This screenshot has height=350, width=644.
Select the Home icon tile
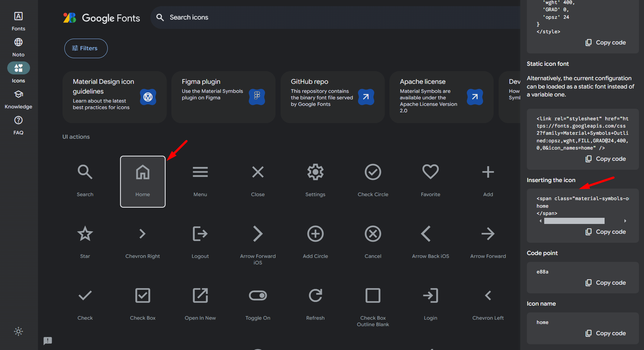point(143,181)
